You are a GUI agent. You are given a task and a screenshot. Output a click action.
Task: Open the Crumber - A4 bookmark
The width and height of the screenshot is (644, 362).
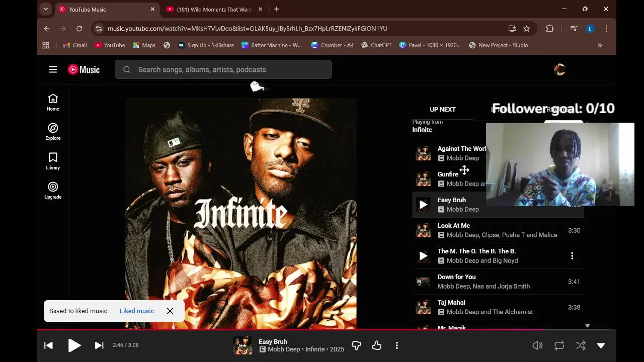point(332,45)
